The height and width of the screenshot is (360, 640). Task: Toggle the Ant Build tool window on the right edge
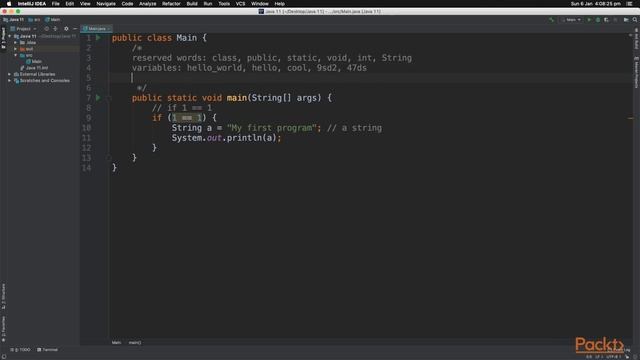pyautogui.click(x=636, y=39)
